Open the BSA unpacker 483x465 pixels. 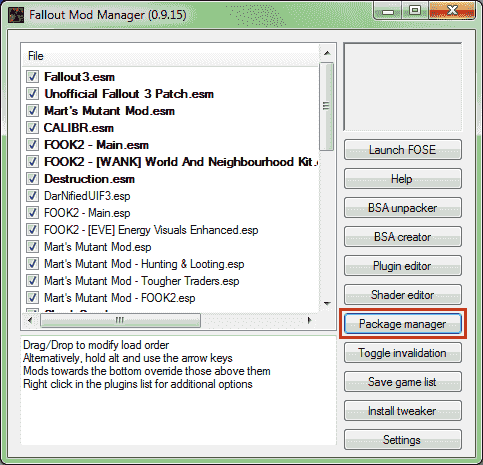click(x=403, y=208)
